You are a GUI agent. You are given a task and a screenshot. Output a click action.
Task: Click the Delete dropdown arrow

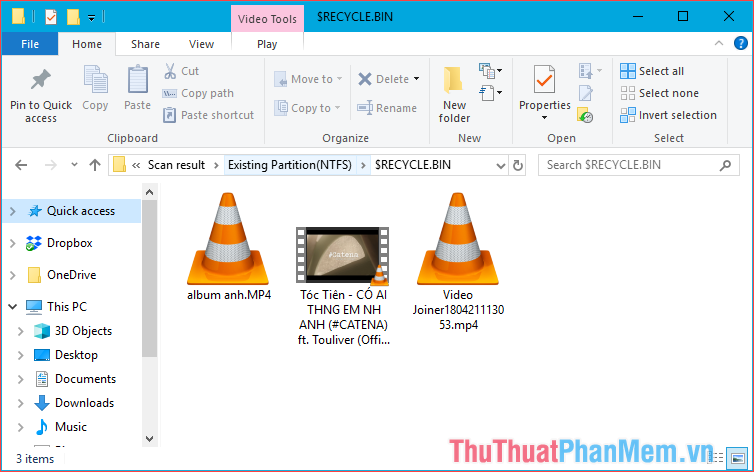tap(416, 79)
